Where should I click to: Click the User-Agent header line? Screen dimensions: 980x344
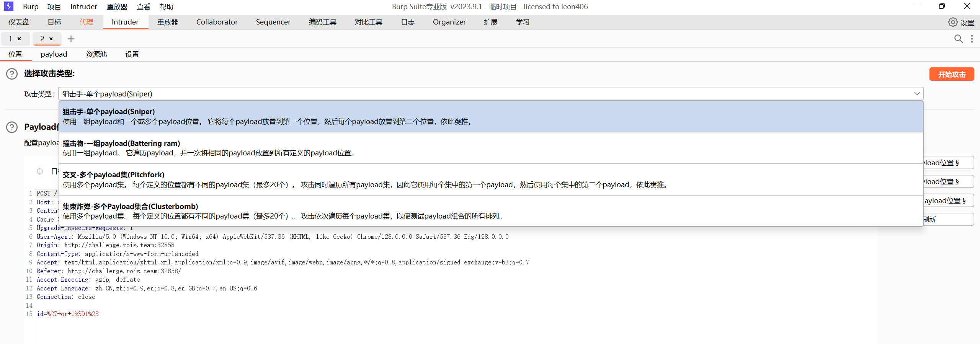pyautogui.click(x=273, y=236)
